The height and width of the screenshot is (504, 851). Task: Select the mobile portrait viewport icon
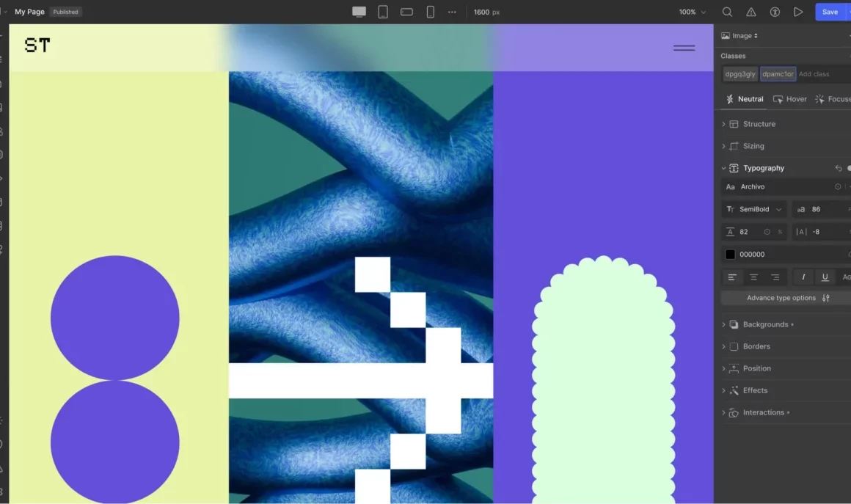click(431, 12)
